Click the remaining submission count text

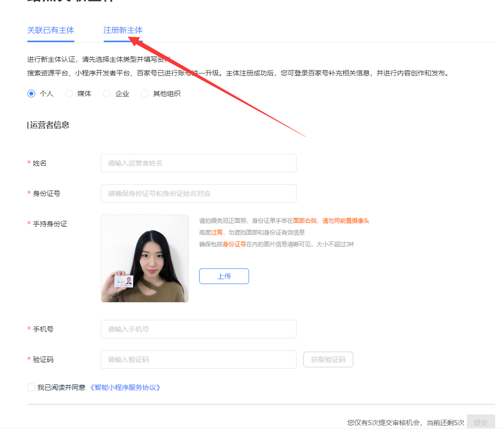coord(406,423)
